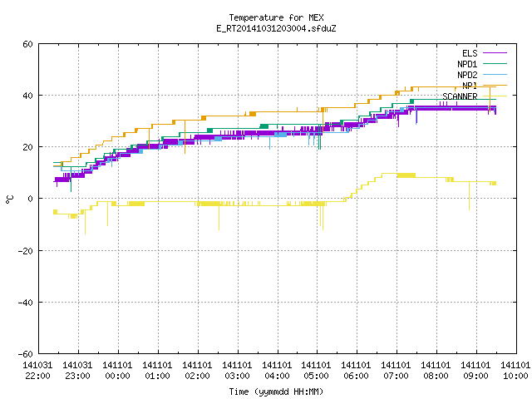Click the x-axis tick 141031 22:00

point(37,371)
